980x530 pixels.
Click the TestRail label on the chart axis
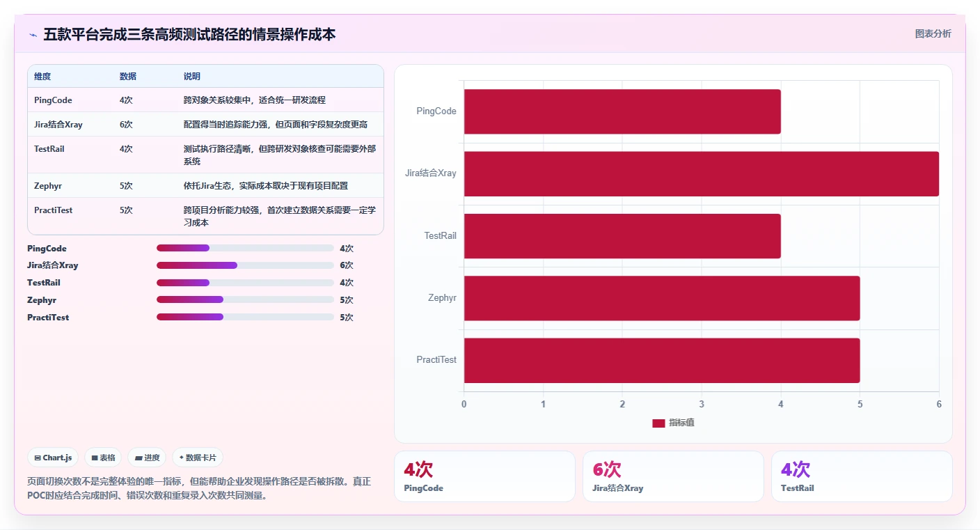(441, 236)
